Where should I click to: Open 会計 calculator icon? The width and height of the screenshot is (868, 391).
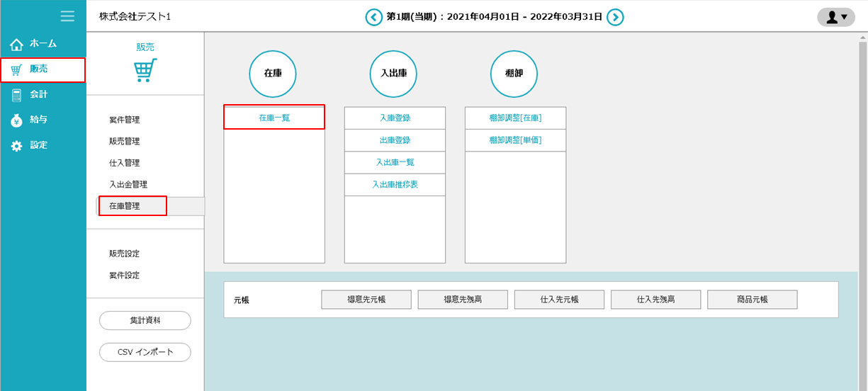pos(16,95)
